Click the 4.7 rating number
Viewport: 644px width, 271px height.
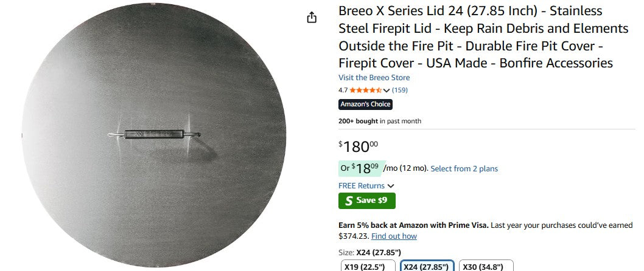343,90
